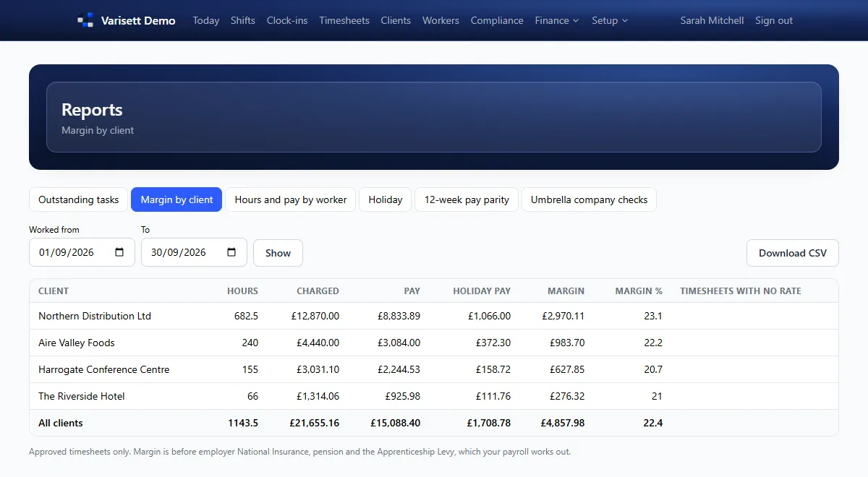Screen dimensions: 868x477
Task: Switch to the Outstanding tasks report
Action: click(79, 199)
